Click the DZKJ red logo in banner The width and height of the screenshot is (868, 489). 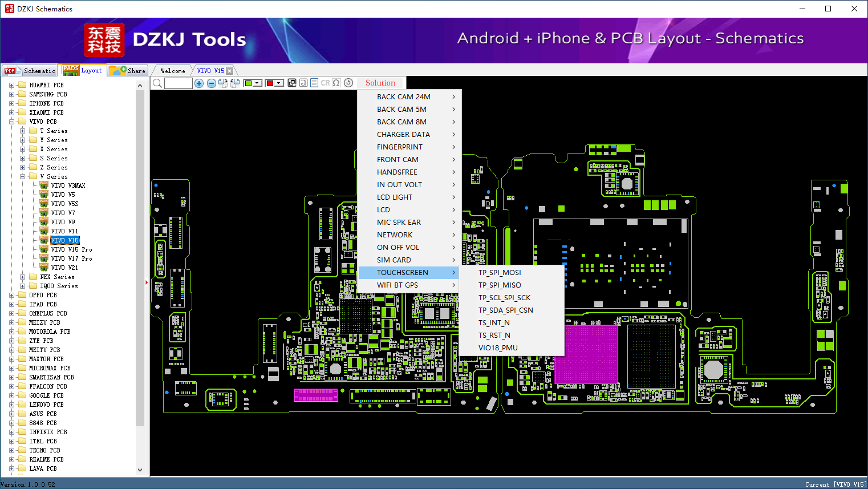coord(104,40)
